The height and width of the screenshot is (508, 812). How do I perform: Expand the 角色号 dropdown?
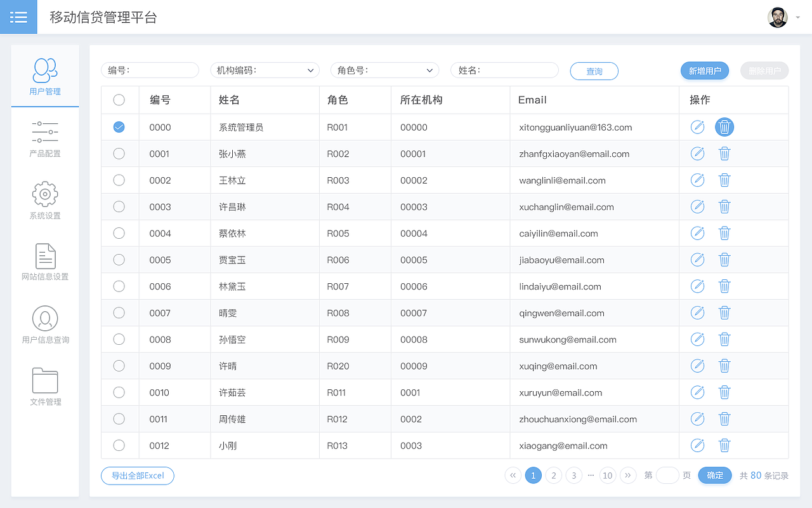(384, 70)
